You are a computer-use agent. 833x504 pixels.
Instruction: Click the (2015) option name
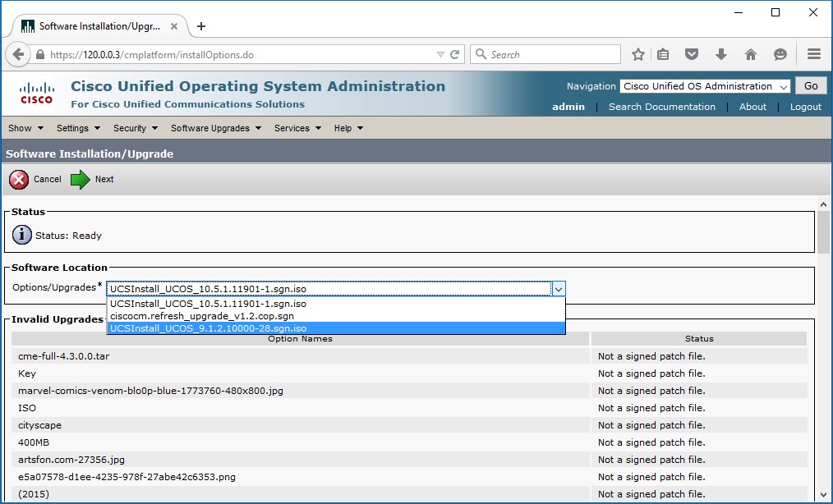34,494
